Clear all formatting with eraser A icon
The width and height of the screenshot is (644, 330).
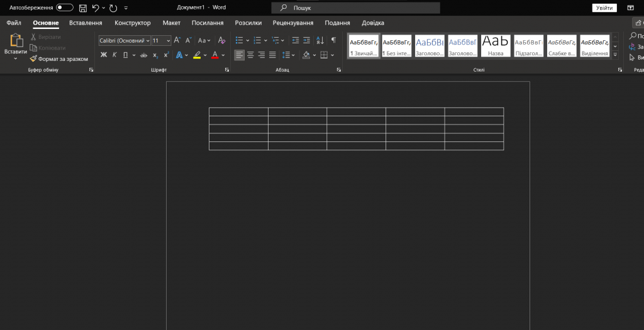tap(221, 40)
